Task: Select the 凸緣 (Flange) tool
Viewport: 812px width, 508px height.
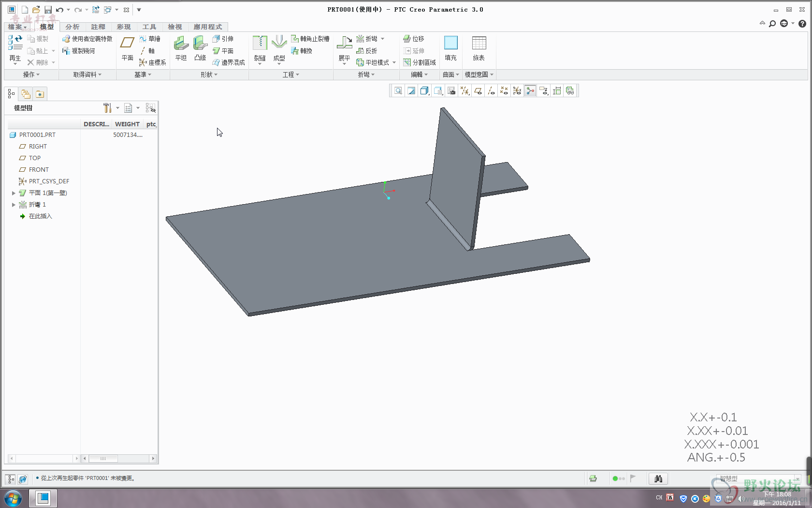Action: click(200, 49)
